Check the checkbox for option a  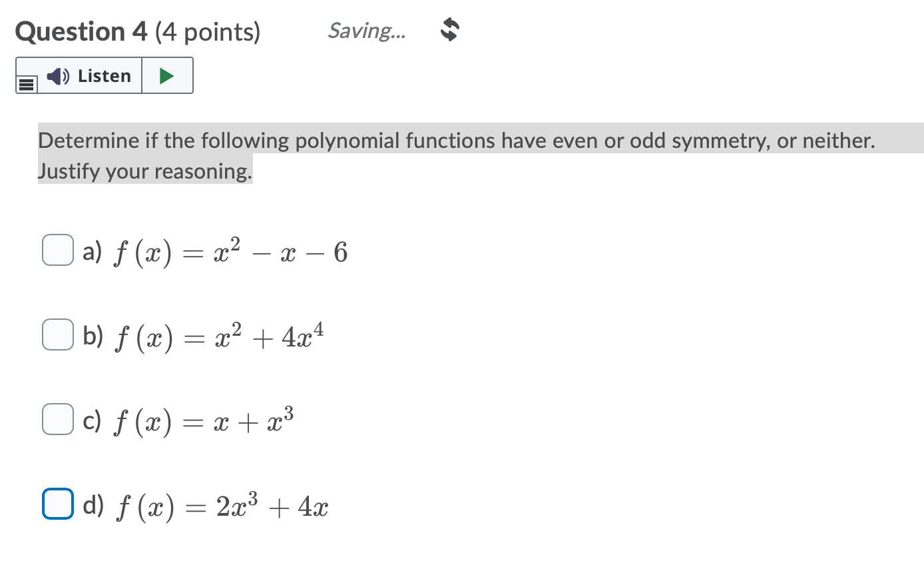tap(57, 251)
